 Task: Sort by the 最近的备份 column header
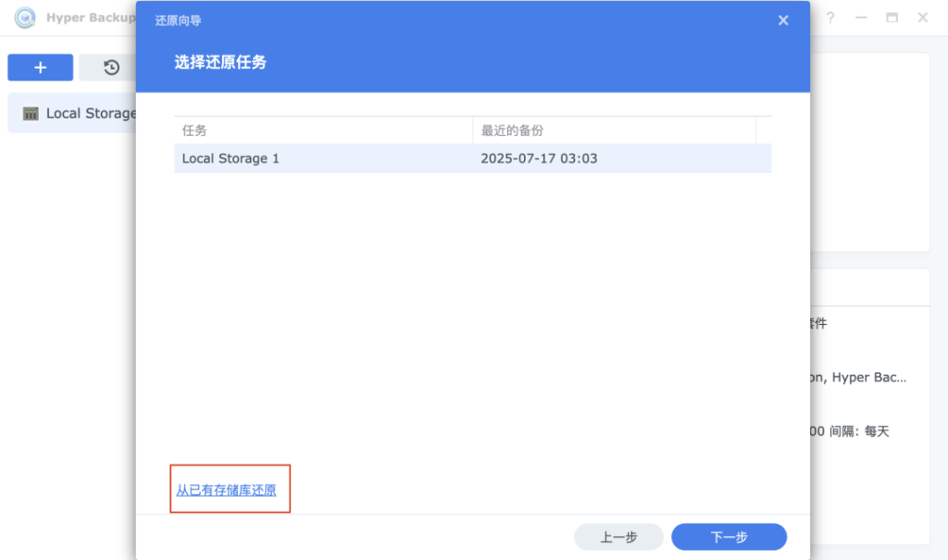(613, 131)
